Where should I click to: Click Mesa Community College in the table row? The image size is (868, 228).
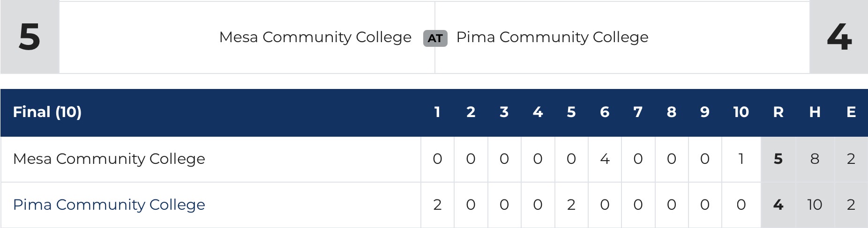click(109, 159)
